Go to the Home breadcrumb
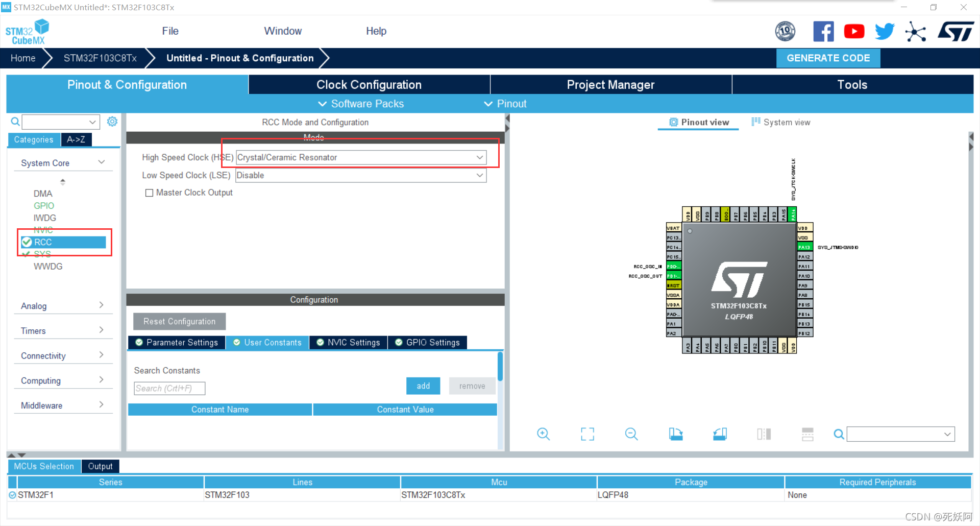Screen dimensions: 980x526 pyautogui.click(x=23, y=58)
